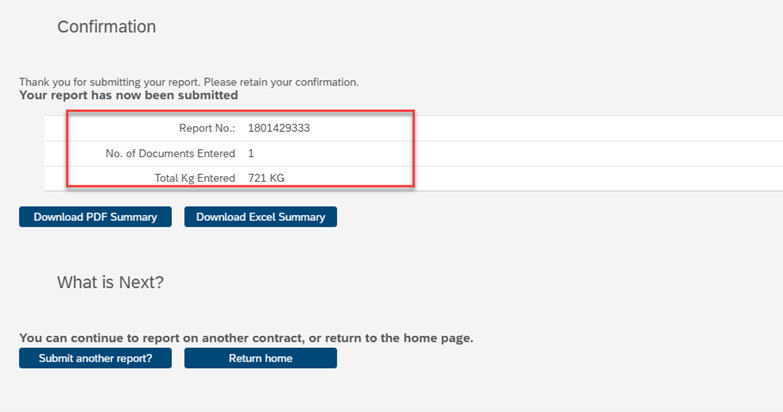Click the Download PDF Summary button
This screenshot has height=412, width=783.
coord(95,217)
